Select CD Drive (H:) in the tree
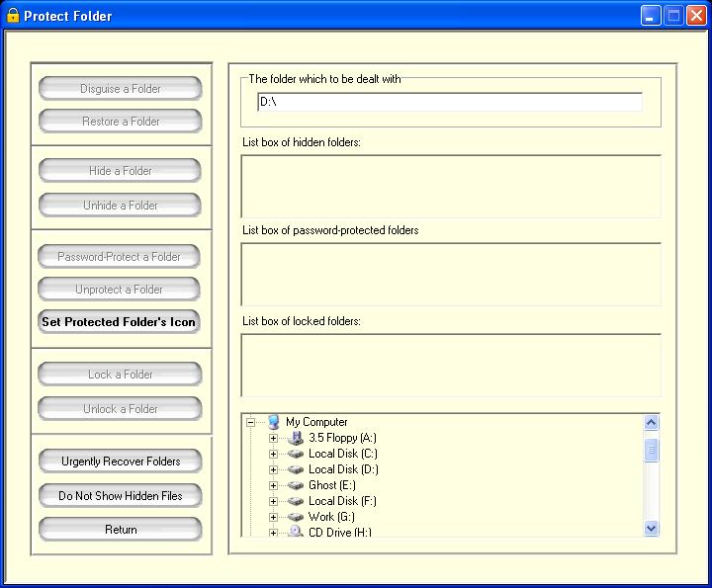 [x=339, y=533]
